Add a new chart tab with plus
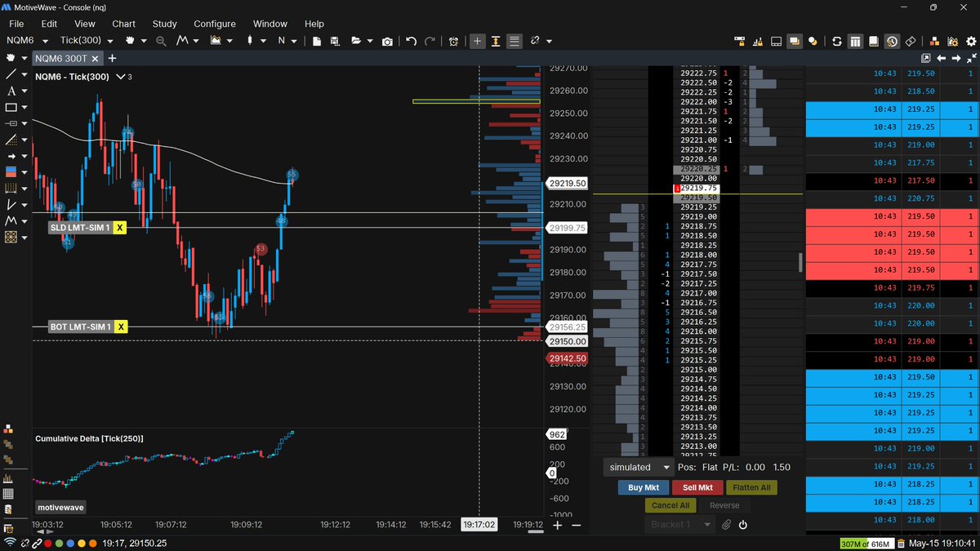Screen dimensions: 980x551 (x=112, y=58)
